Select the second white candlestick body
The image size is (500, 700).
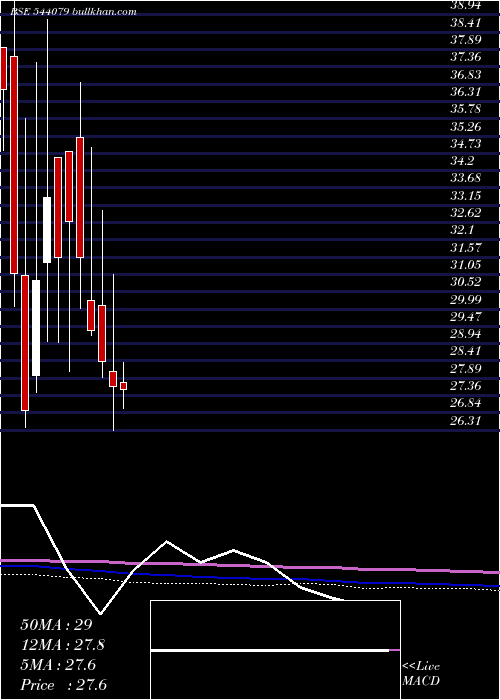(x=47, y=230)
